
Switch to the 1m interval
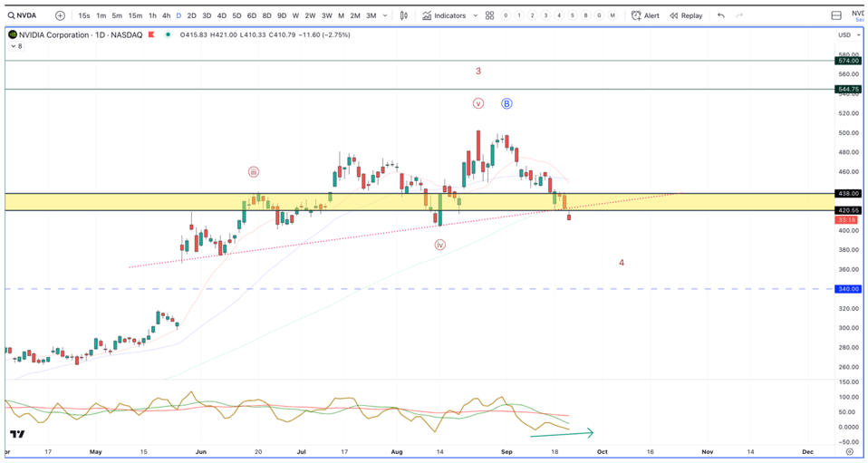tap(101, 15)
